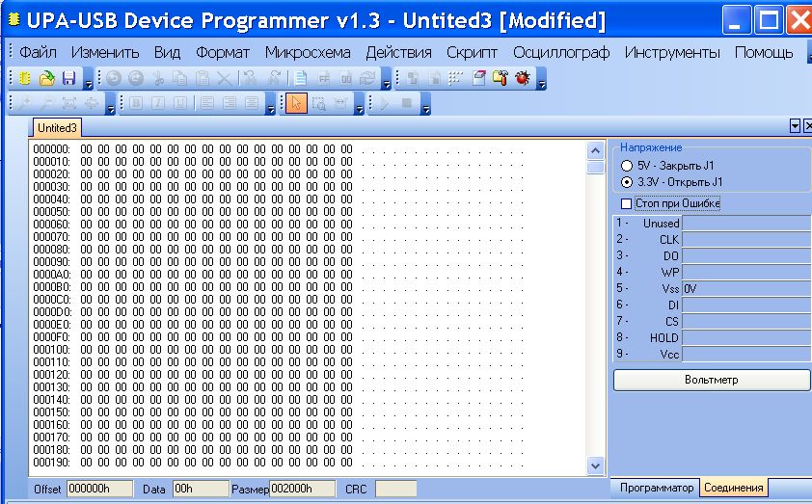Click the new device chip icon

tap(24, 78)
